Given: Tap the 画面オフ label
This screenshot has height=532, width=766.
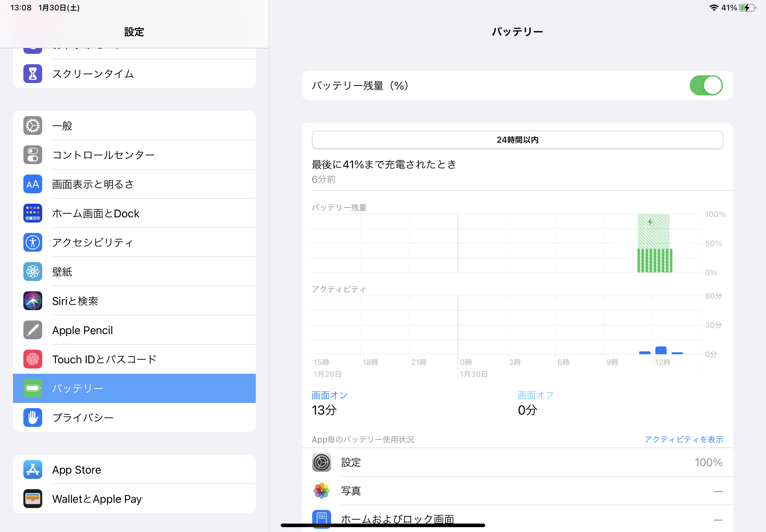Looking at the screenshot, I should pyautogui.click(x=535, y=395).
